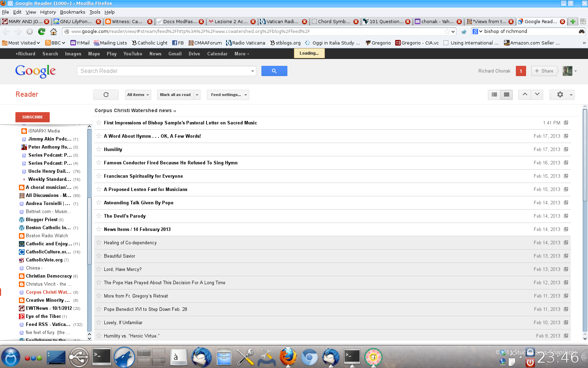Screen dimensions: 588x368
Task: Select Uncle Henry Dail... feed
Action: tap(49, 171)
